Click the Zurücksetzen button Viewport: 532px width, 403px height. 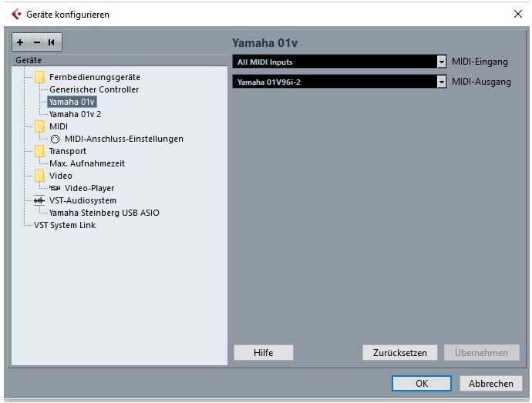399,352
